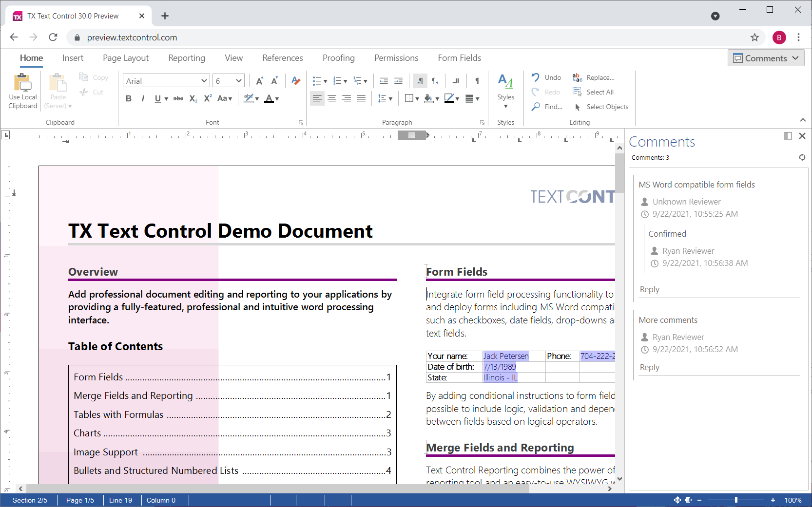Decrease font size with shrink font icon
The image size is (812, 507).
tap(274, 81)
